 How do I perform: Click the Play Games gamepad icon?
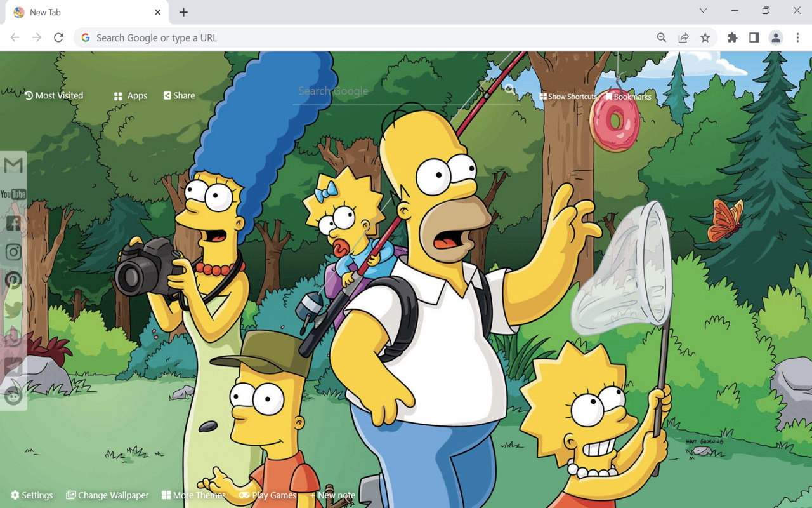pos(244,495)
